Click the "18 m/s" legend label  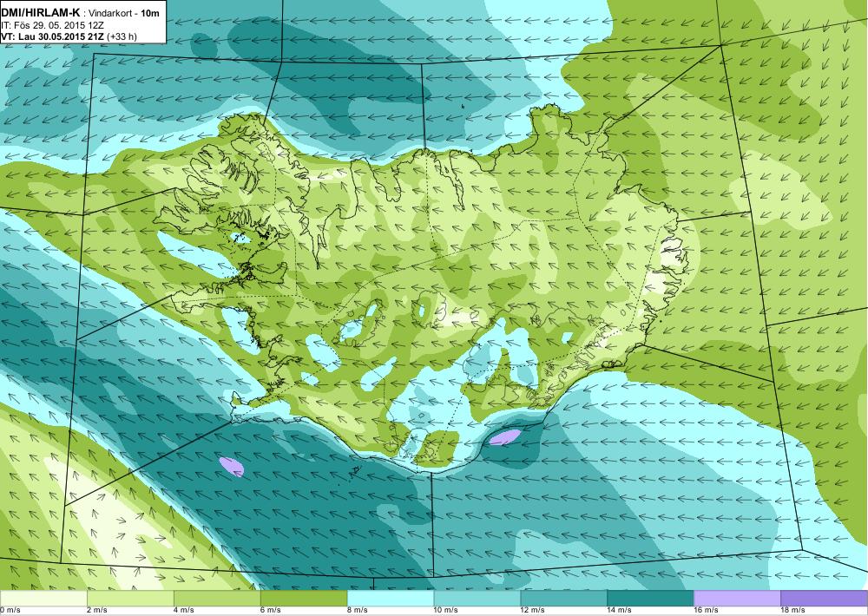793,611
